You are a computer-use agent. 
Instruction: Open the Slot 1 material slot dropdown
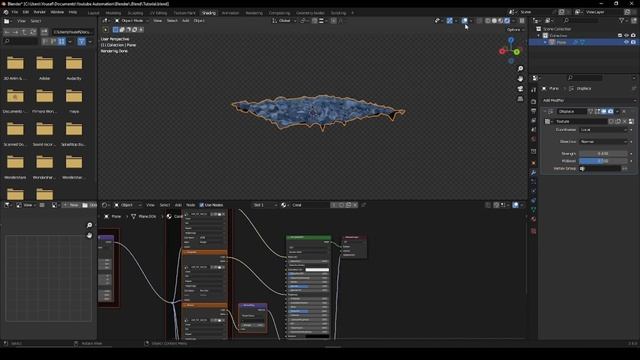[264, 205]
